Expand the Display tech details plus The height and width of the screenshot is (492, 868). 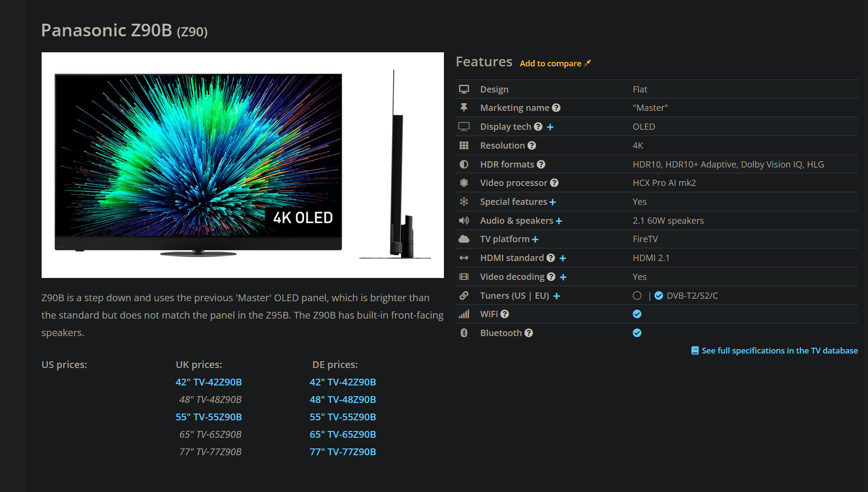550,127
